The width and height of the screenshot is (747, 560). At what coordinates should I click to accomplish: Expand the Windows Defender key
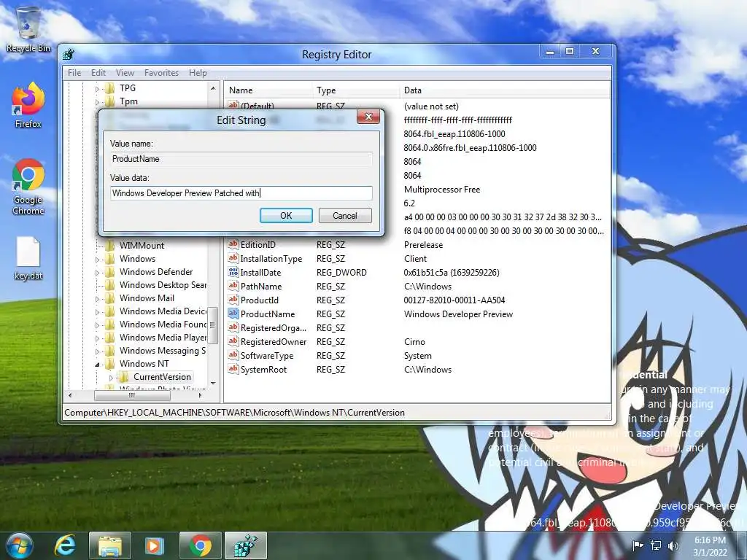97,273
